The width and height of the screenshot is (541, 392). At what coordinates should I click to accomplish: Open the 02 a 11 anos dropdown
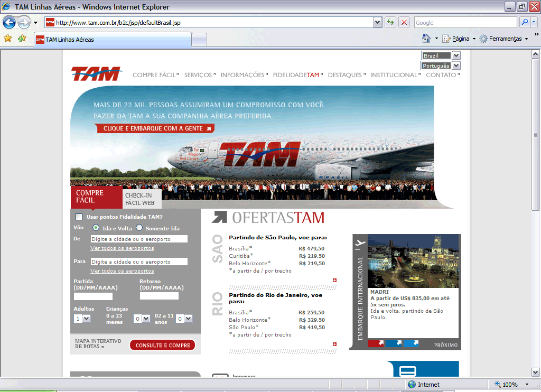pyautogui.click(x=184, y=319)
